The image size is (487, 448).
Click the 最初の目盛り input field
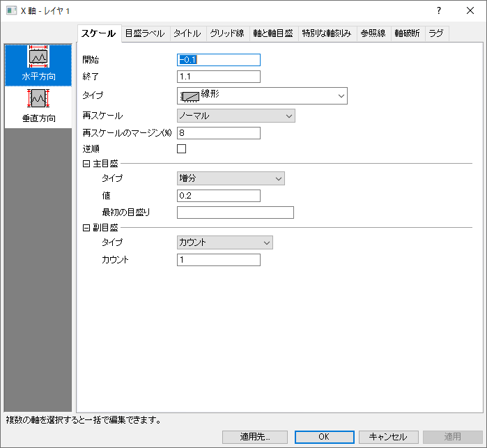click(x=235, y=213)
